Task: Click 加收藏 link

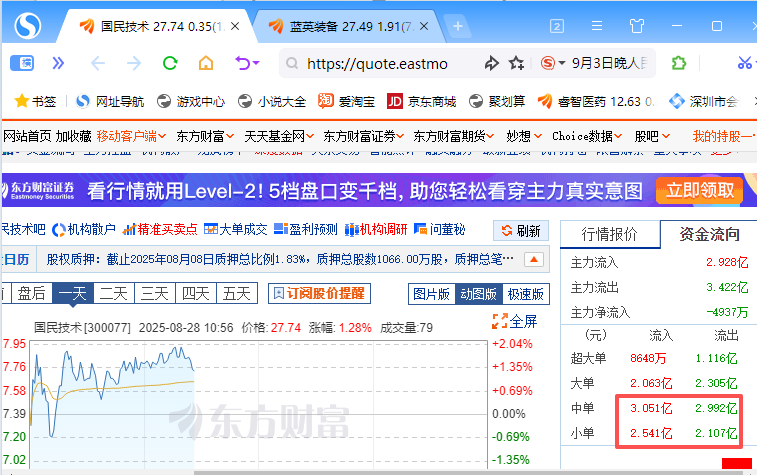Action: point(73,137)
